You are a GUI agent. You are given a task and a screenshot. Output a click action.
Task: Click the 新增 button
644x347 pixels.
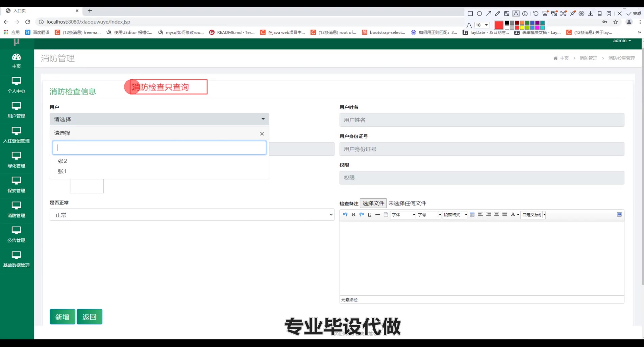point(63,317)
